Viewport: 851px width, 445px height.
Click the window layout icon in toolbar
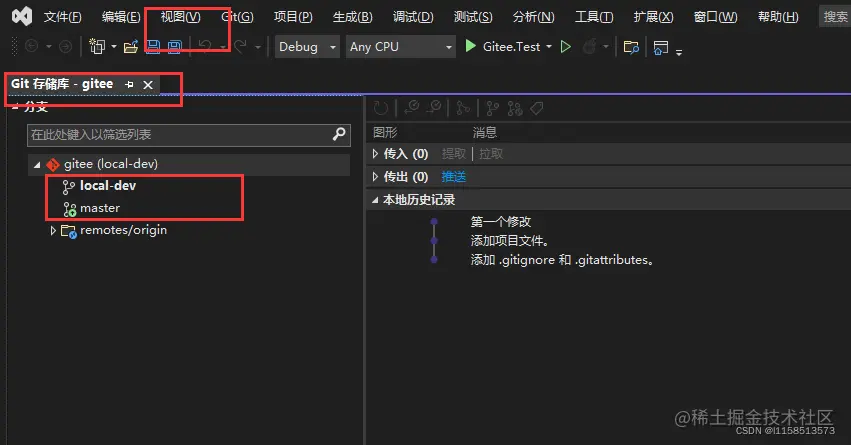(661, 47)
